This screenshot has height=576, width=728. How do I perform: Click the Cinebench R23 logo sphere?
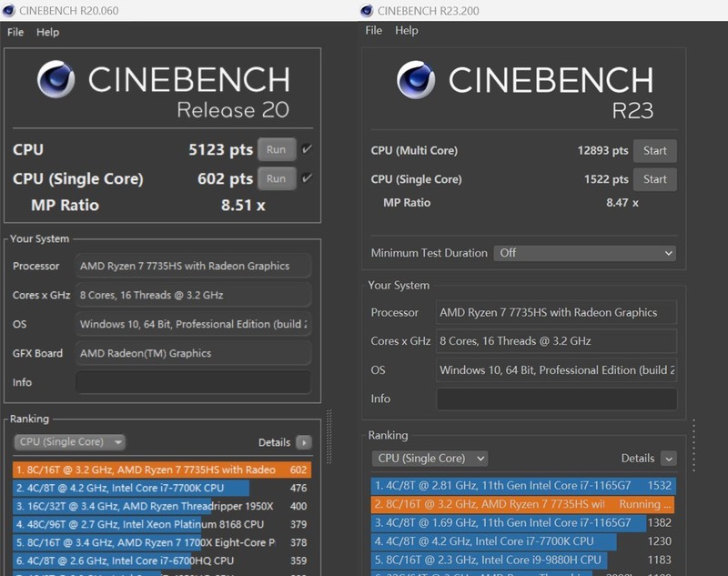(416, 80)
